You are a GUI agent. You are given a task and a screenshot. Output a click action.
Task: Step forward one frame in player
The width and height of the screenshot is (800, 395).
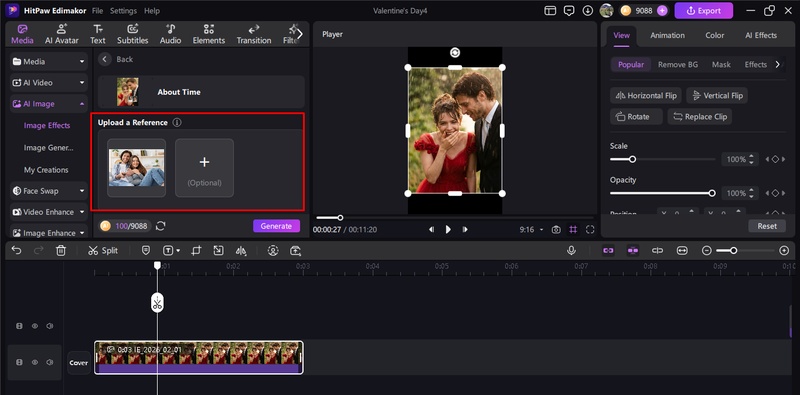[465, 230]
